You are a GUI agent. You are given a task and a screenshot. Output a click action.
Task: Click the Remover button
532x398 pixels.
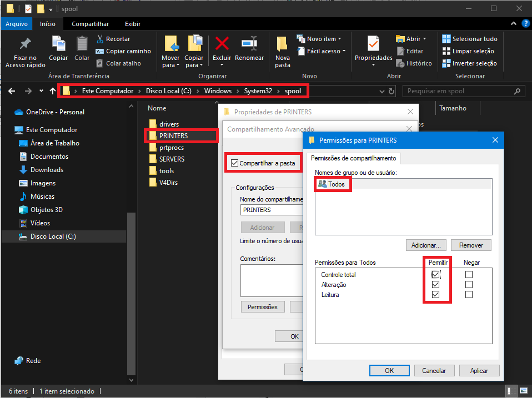coord(471,245)
